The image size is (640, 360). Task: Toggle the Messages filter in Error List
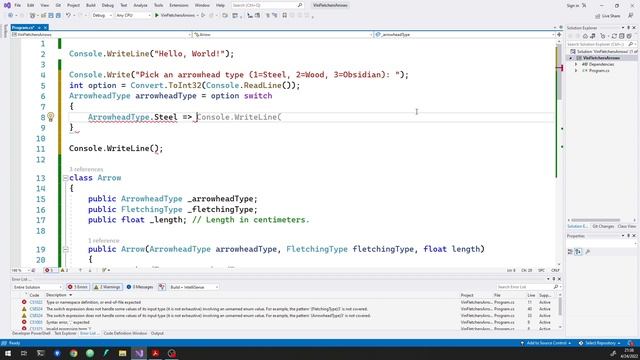[x=140, y=287]
